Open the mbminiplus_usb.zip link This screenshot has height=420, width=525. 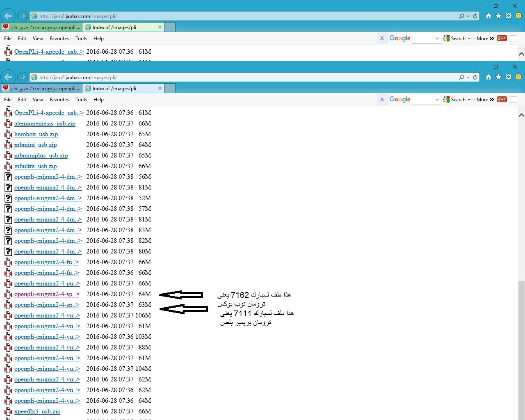[x=41, y=155]
